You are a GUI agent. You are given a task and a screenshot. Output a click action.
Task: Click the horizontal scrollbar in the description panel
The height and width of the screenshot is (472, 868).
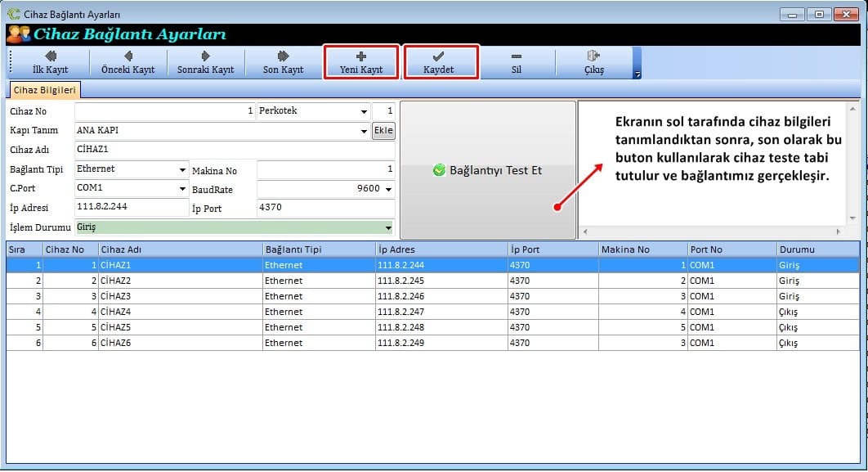coord(711,233)
